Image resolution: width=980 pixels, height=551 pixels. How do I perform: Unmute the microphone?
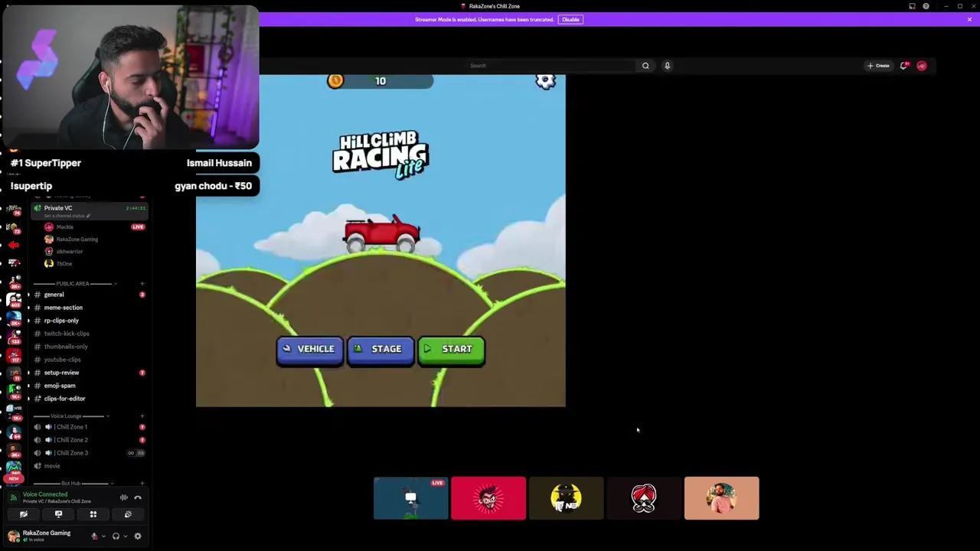coord(94,536)
